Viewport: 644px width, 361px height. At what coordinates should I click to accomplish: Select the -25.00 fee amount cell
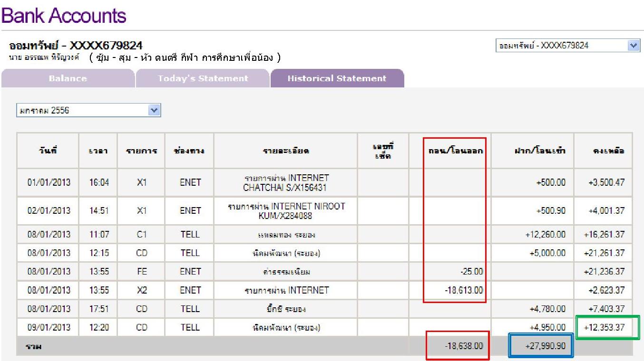tap(471, 272)
